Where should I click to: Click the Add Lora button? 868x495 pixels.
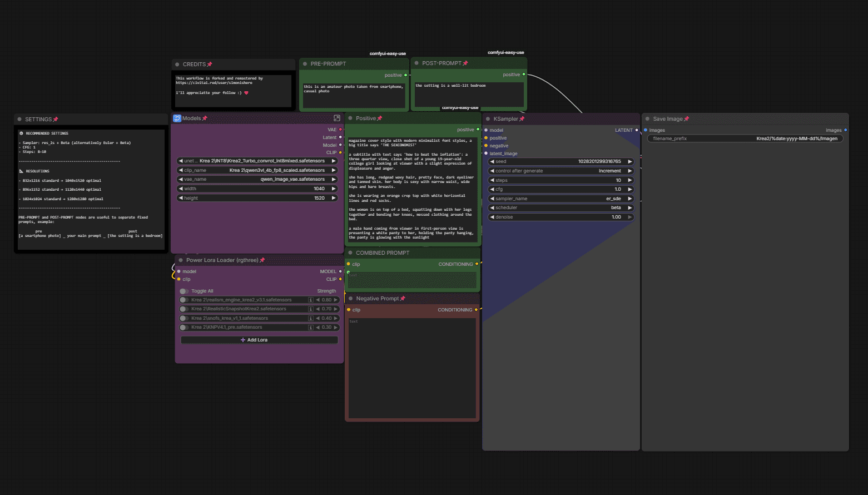259,340
